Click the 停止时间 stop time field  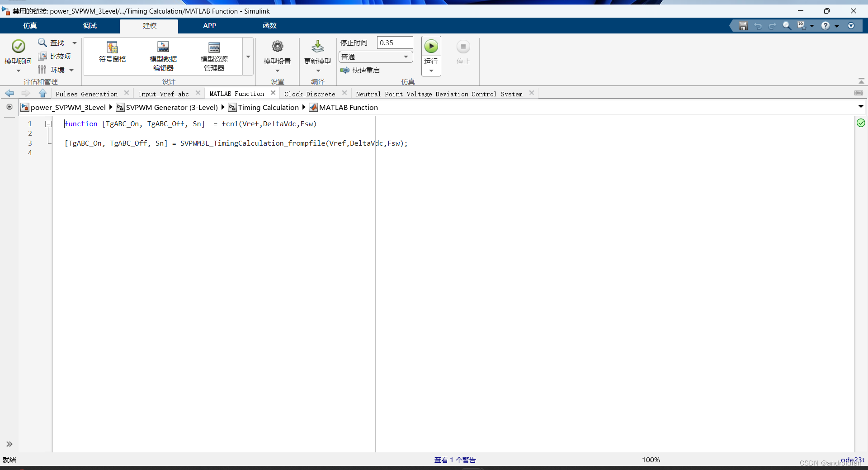(395, 43)
